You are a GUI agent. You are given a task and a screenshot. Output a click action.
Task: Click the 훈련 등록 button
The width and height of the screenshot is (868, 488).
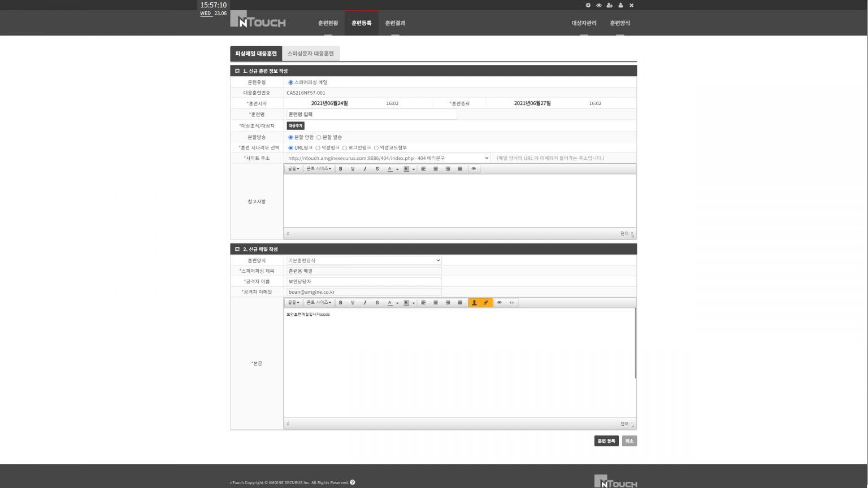(606, 441)
